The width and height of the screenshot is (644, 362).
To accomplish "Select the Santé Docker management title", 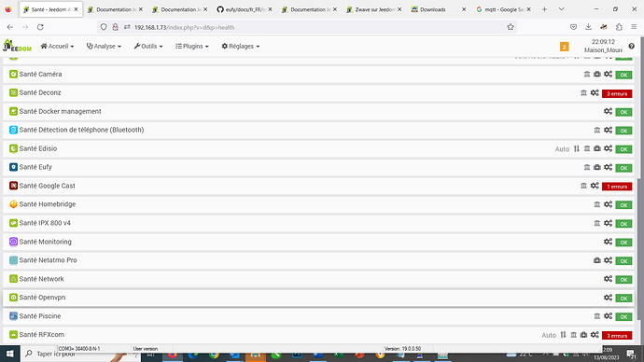I will [x=60, y=112].
